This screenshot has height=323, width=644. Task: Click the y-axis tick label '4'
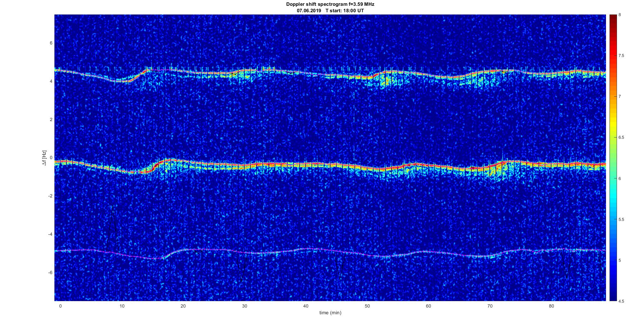pyautogui.click(x=51, y=81)
